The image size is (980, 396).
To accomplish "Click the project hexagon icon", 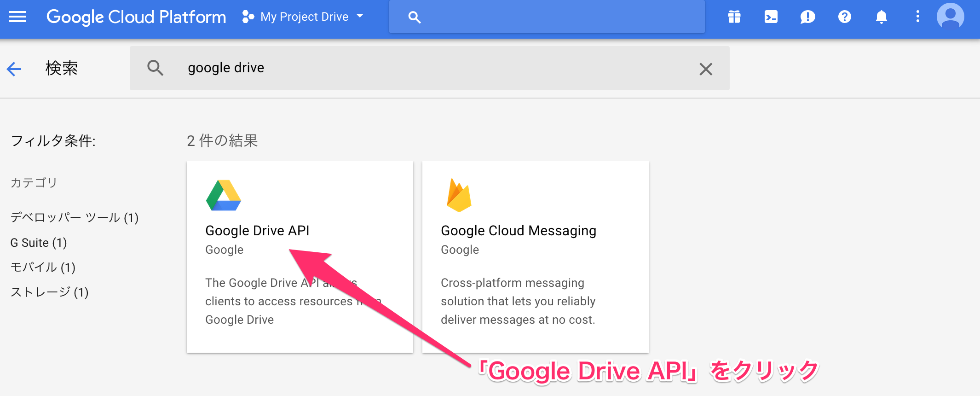I will pyautogui.click(x=248, y=17).
